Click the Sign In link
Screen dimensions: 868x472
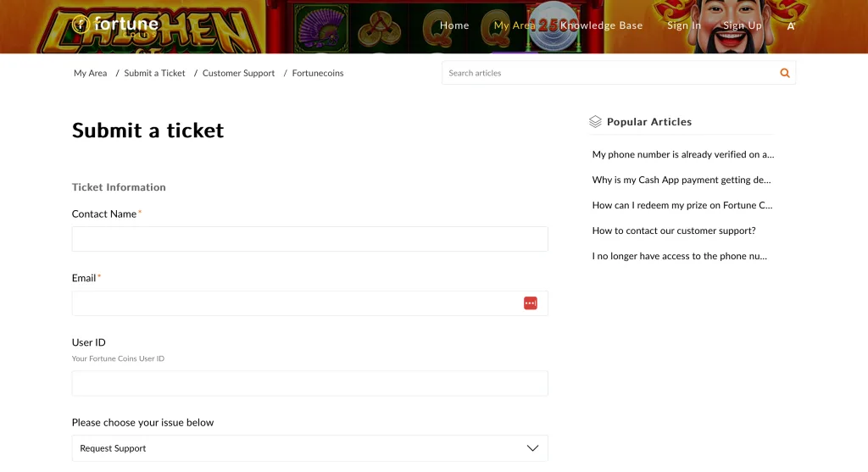click(684, 25)
